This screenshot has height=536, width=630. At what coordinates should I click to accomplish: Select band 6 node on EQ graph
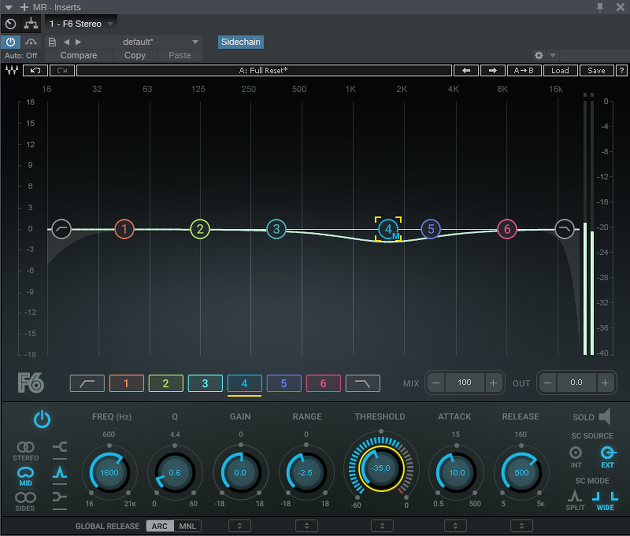(507, 229)
